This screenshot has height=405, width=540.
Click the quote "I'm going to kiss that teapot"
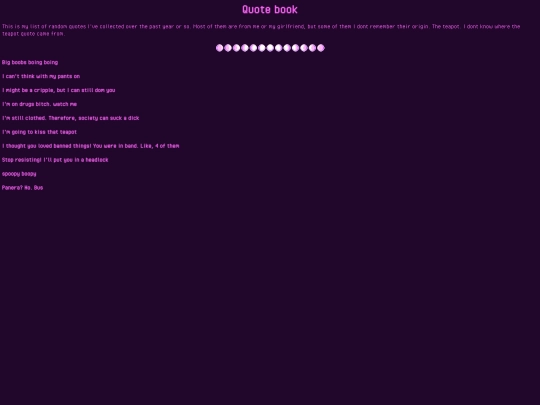click(x=39, y=132)
